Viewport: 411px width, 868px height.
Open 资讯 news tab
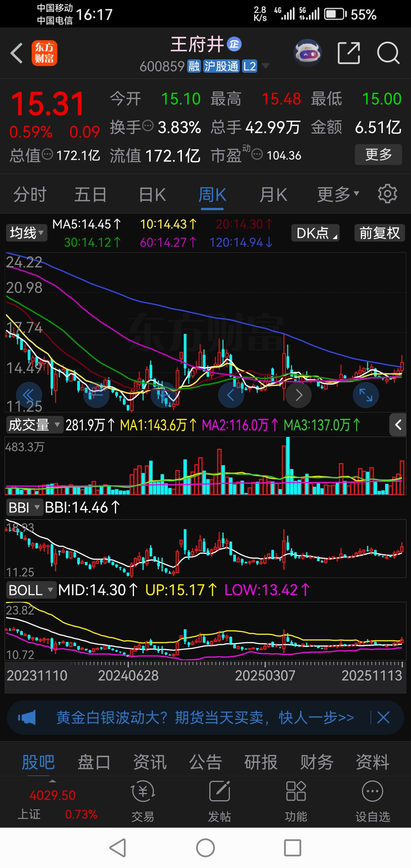click(150, 762)
